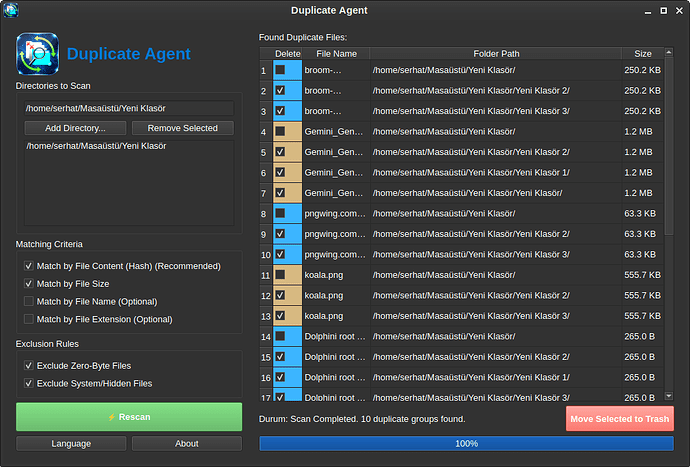Disable Match by File Size

coord(29,284)
